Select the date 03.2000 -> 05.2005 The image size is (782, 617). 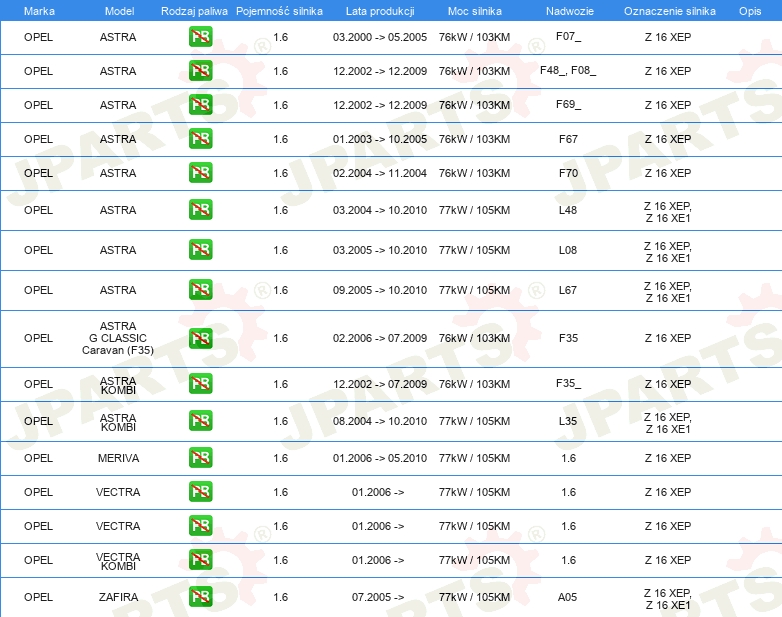pyautogui.click(x=380, y=37)
